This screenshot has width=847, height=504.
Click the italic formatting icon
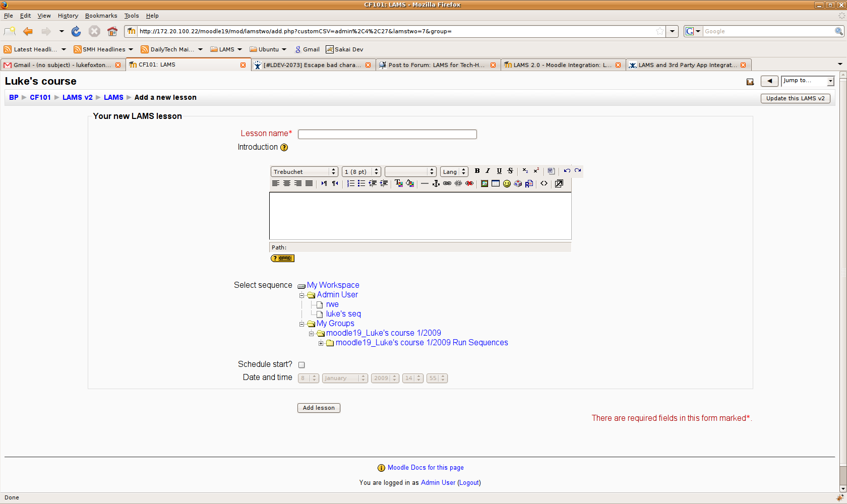(x=488, y=171)
